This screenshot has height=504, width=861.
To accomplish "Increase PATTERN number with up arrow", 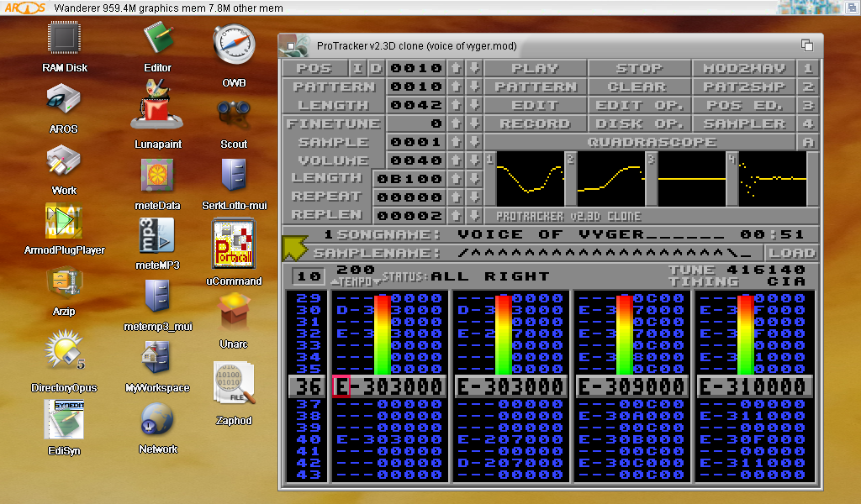I will point(456,87).
